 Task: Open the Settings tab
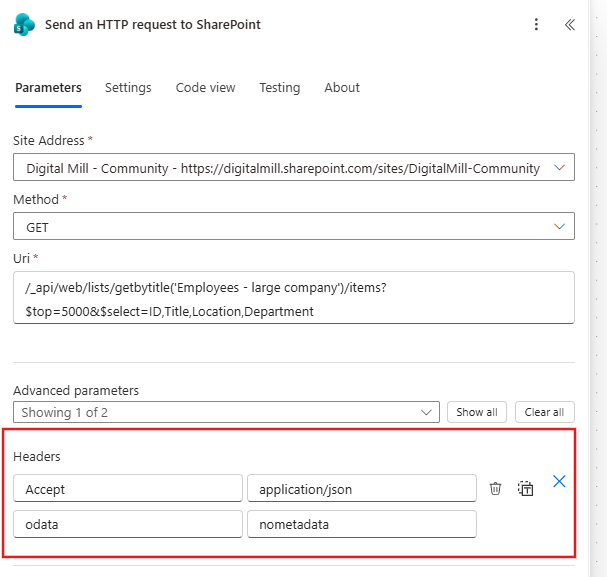coord(128,88)
